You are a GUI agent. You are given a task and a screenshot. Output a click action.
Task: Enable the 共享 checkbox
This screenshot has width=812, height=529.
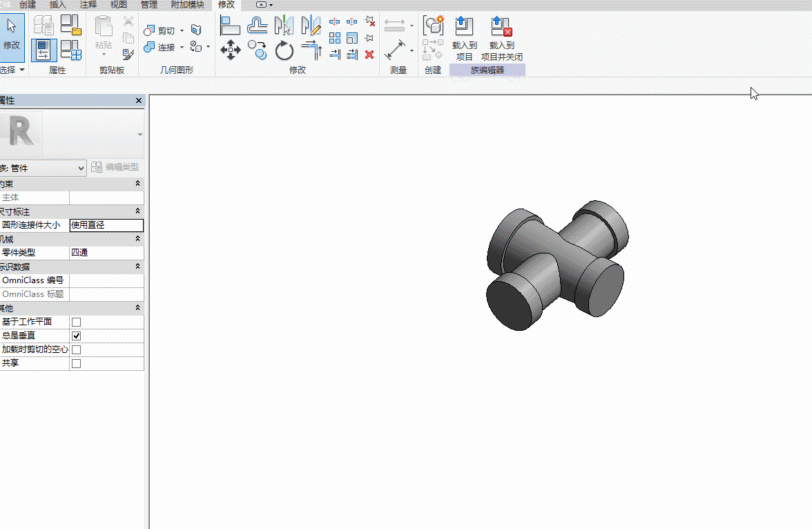[x=76, y=364]
